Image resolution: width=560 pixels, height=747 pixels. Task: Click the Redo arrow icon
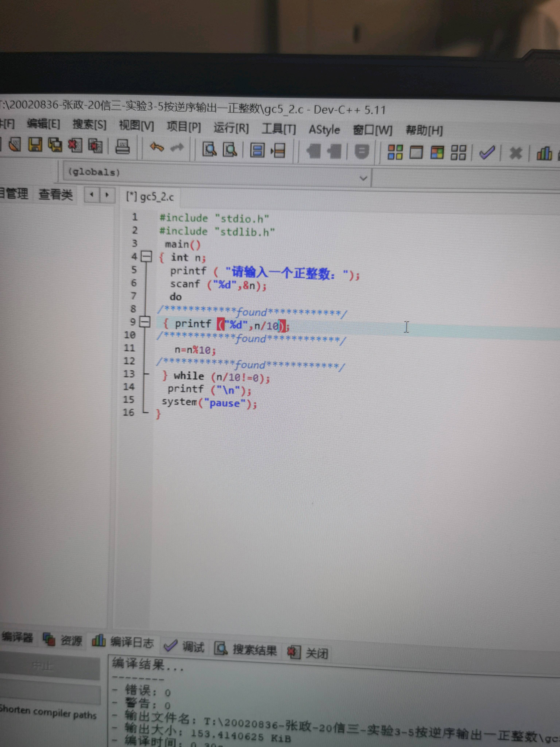click(177, 148)
